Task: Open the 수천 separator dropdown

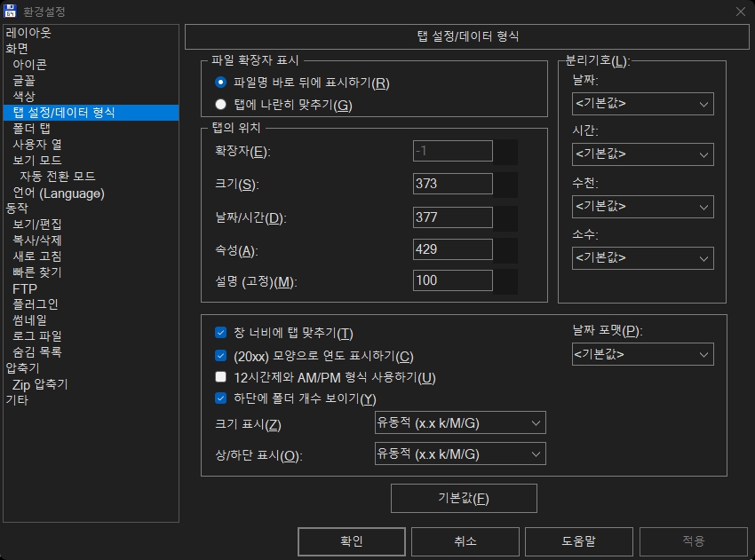Action: click(642, 207)
